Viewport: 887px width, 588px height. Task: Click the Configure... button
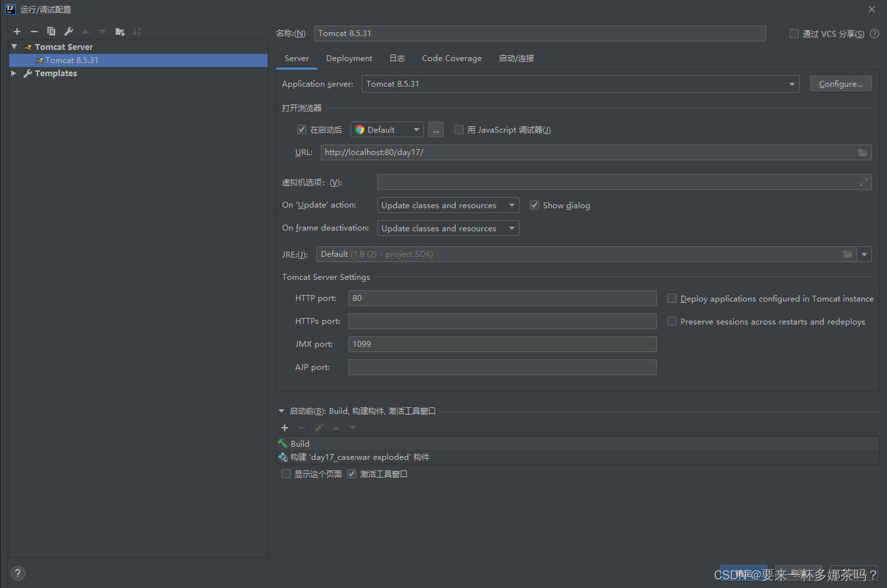point(841,84)
